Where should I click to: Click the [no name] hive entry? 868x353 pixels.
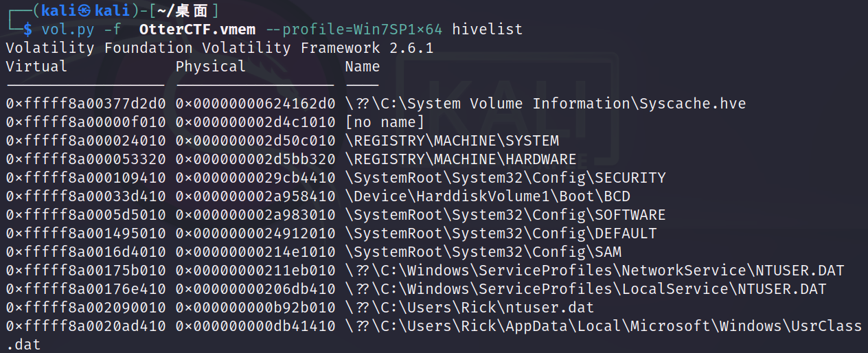(385, 122)
